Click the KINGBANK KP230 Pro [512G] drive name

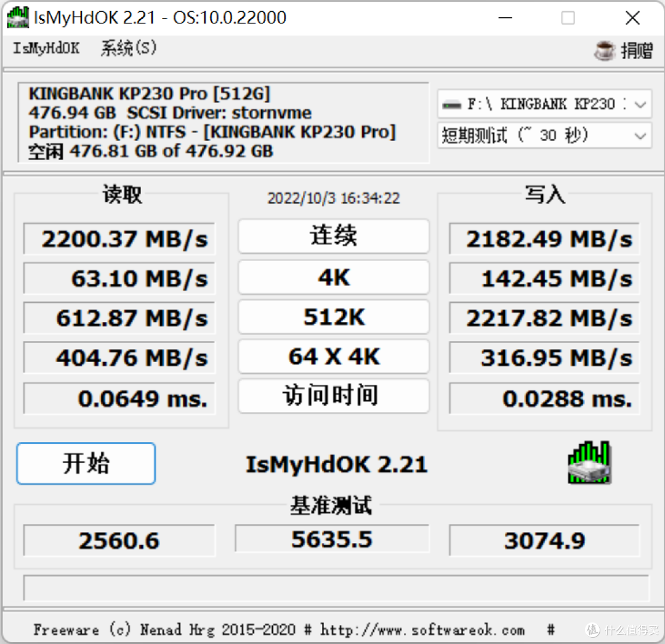coord(149,94)
